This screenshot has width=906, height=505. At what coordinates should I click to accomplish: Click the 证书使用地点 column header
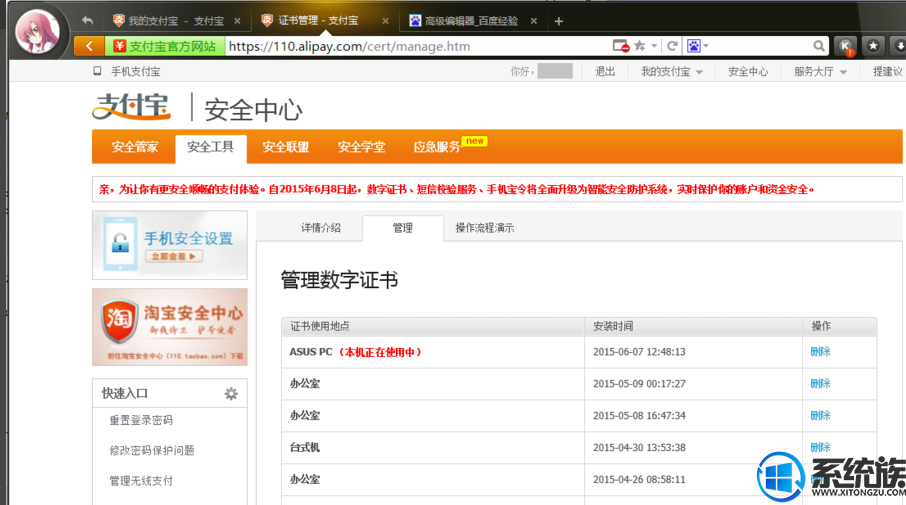(320, 326)
